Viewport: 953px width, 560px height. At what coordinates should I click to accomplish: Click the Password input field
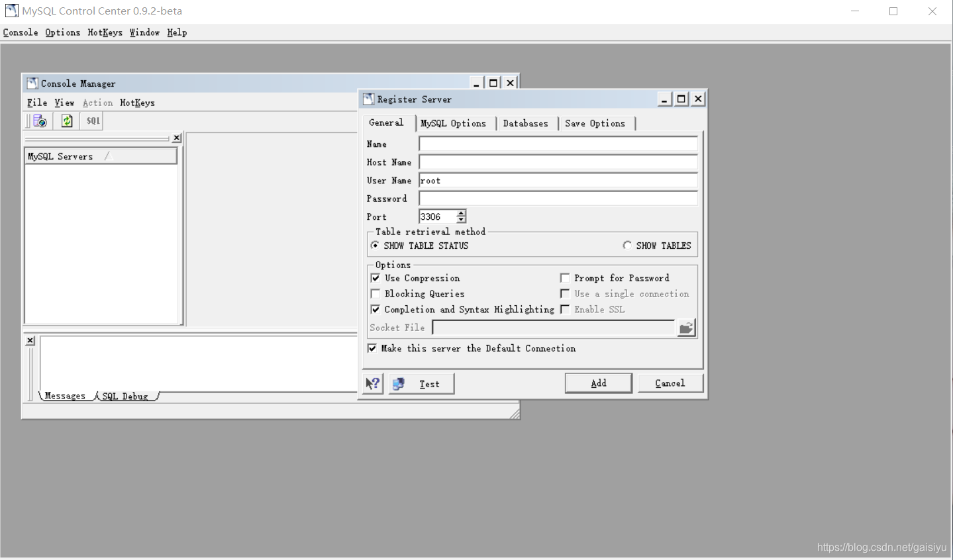coord(558,199)
